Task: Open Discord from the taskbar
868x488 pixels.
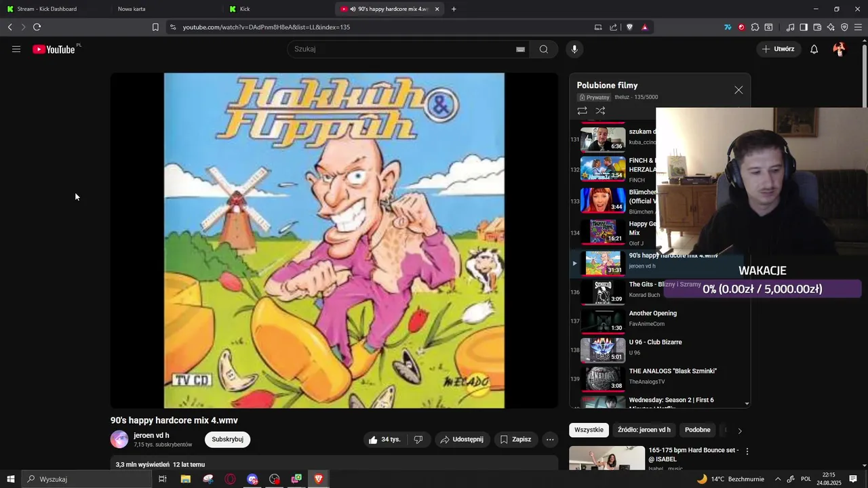Action: click(252, 479)
